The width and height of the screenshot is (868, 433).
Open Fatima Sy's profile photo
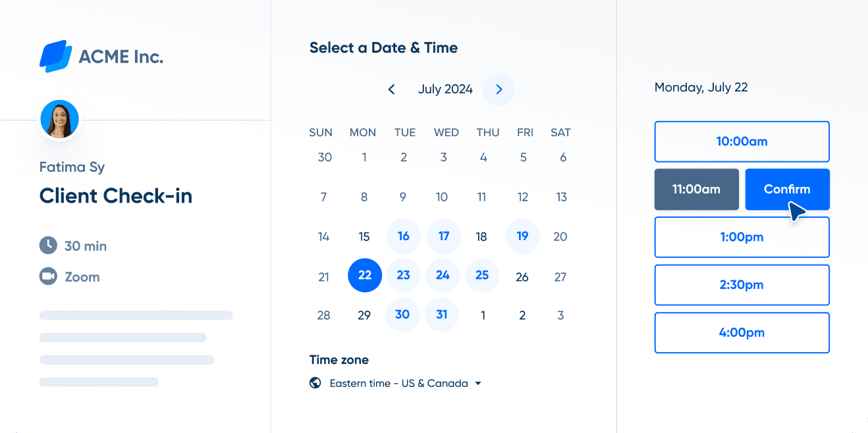tap(59, 119)
